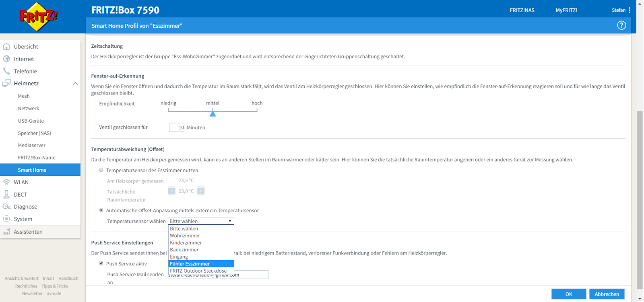Choose 'Eingang' sensor option
This screenshot has height=302, width=644.
[201, 257]
